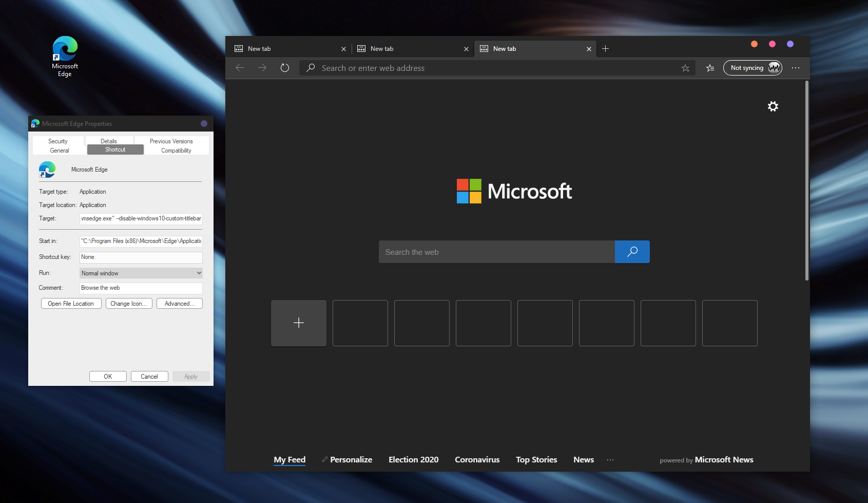
Task: Open the Top Stories feed
Action: pyautogui.click(x=536, y=460)
